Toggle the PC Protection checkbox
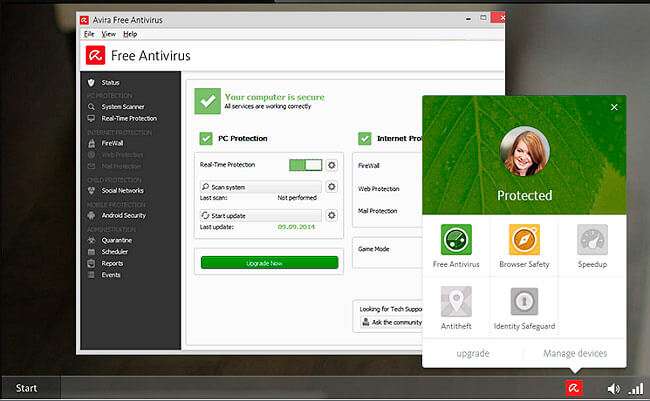The width and height of the screenshot is (650, 401). (206, 138)
